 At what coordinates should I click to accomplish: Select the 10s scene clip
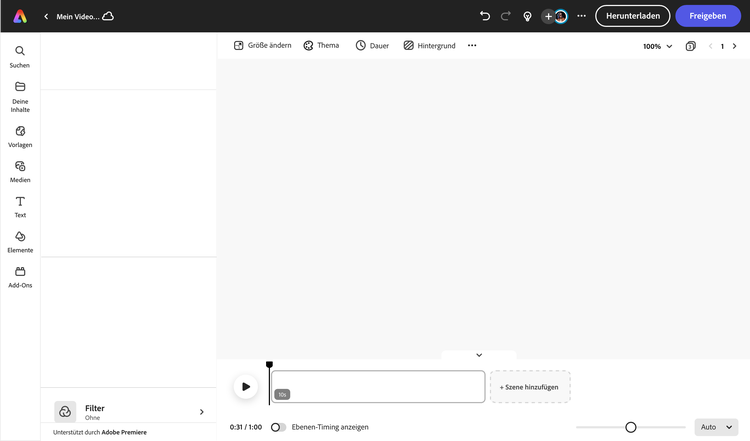(x=378, y=386)
